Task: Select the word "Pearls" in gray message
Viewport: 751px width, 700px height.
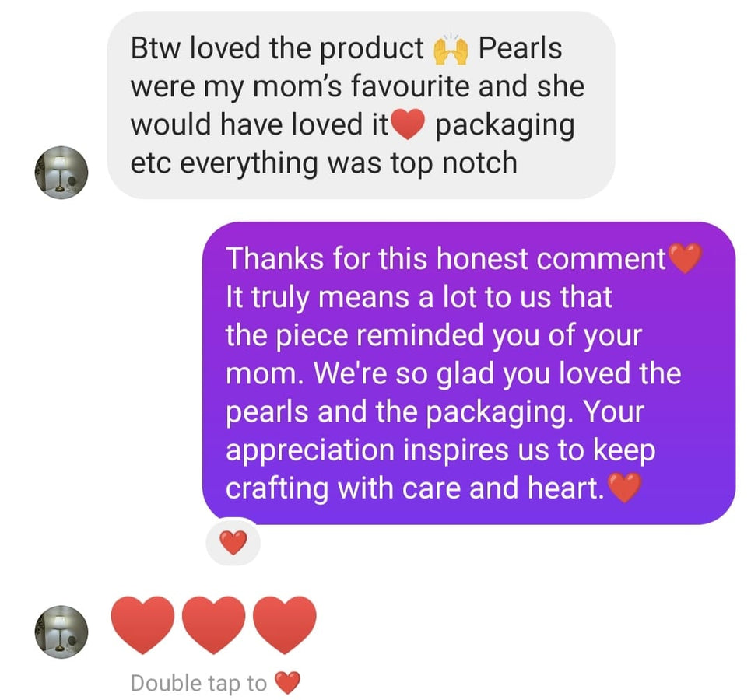Action: 520,48
